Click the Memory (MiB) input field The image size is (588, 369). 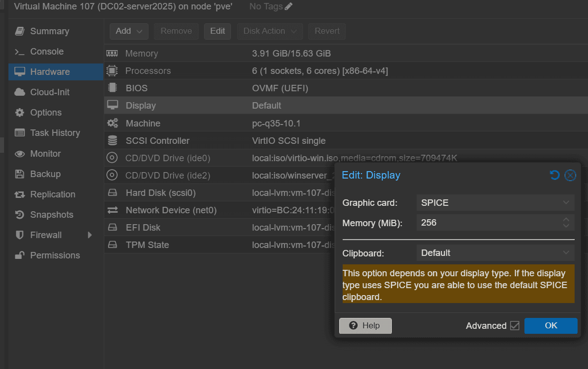pyautogui.click(x=489, y=223)
